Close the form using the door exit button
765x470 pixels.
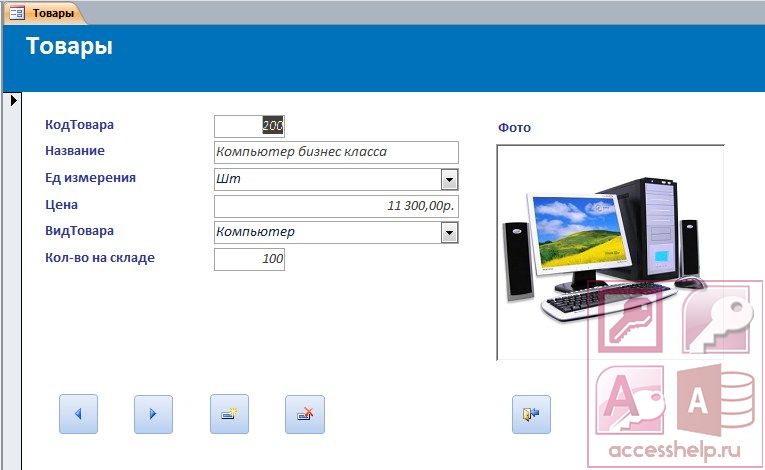coord(531,414)
